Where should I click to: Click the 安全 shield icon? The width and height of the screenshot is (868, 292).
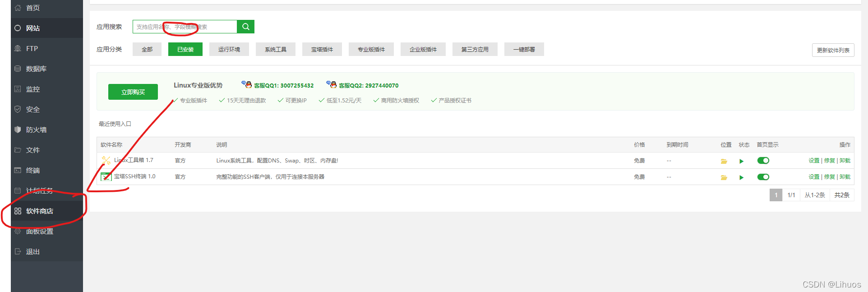pos(18,109)
